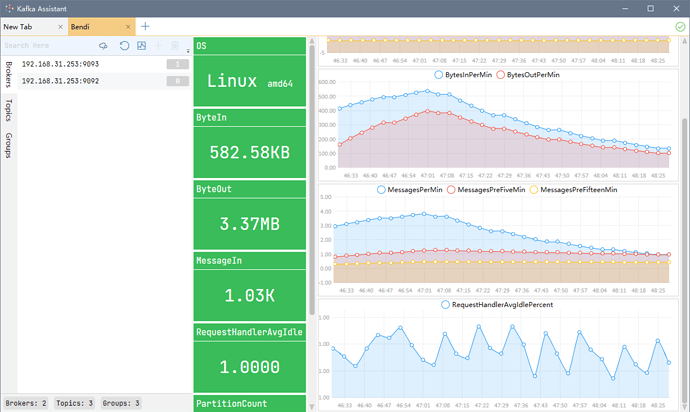The height and width of the screenshot is (412, 690).
Task: Close the New Tab tab
Action: (59, 26)
